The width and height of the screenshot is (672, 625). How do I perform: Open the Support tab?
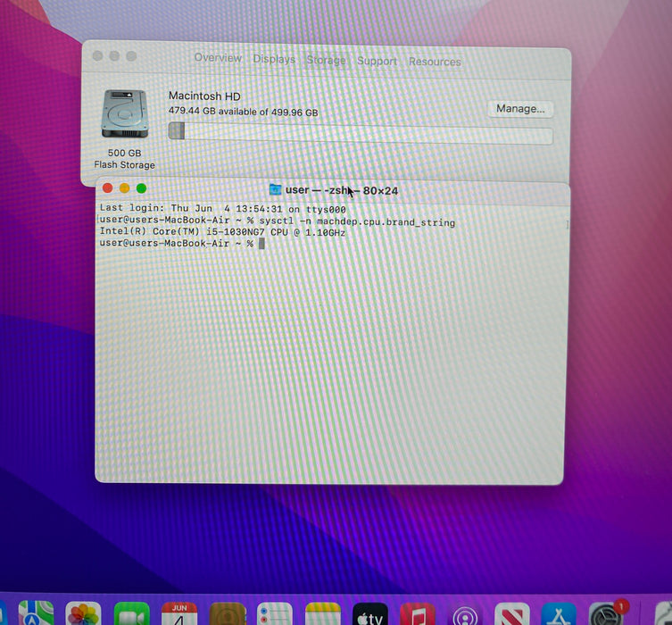pos(377,61)
